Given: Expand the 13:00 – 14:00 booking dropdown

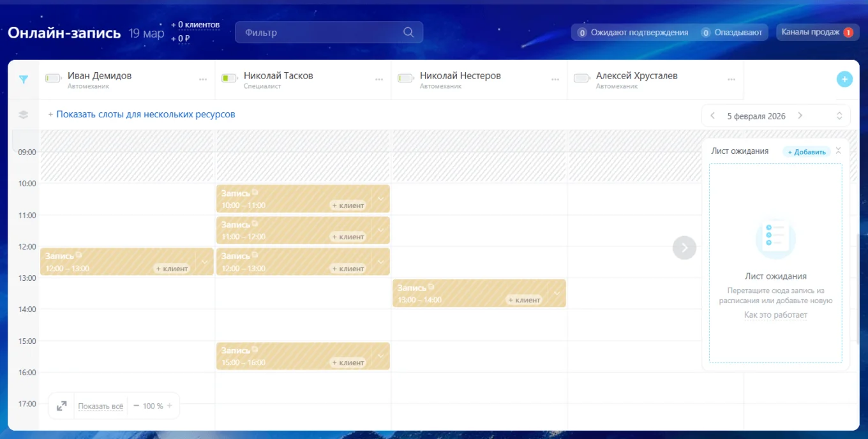Looking at the screenshot, I should click(x=557, y=293).
